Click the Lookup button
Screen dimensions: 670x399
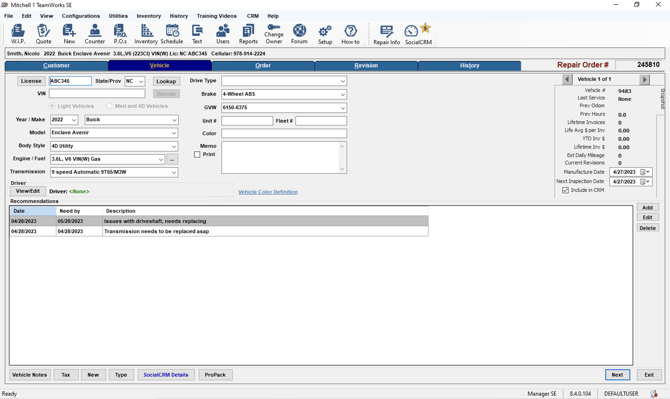point(166,81)
